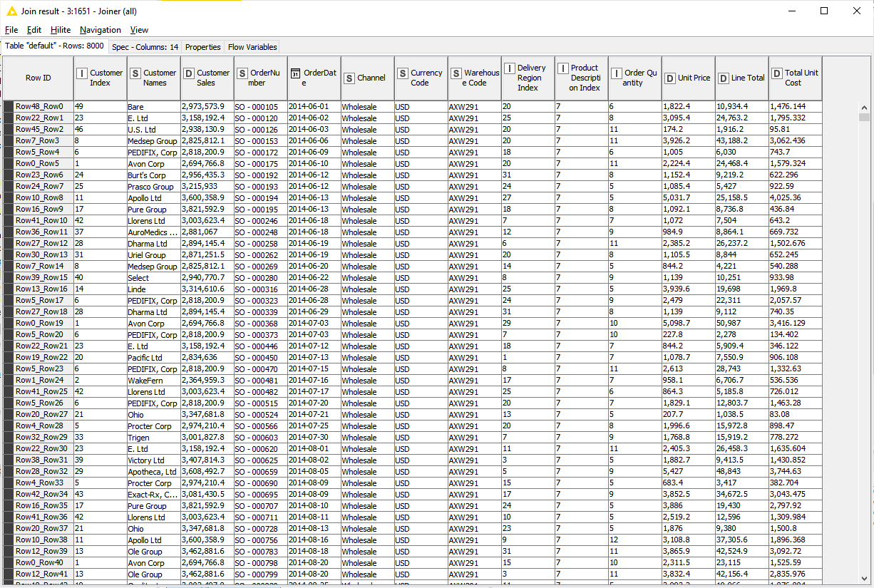
Task: Click the double type icon in Customer Sales header
Action: [x=189, y=73]
